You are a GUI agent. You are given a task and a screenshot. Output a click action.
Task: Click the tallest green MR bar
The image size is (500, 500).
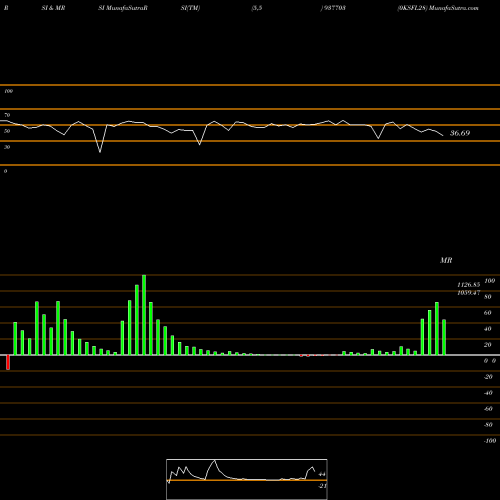pyautogui.click(x=144, y=315)
